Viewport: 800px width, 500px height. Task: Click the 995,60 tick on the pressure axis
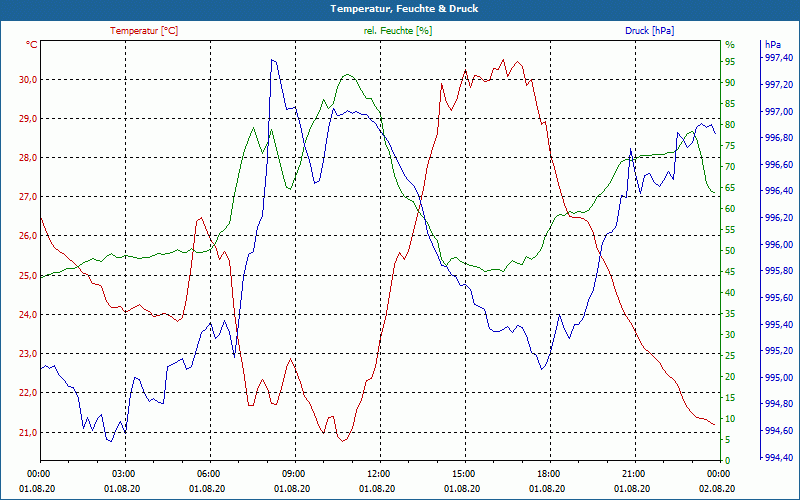pos(779,297)
